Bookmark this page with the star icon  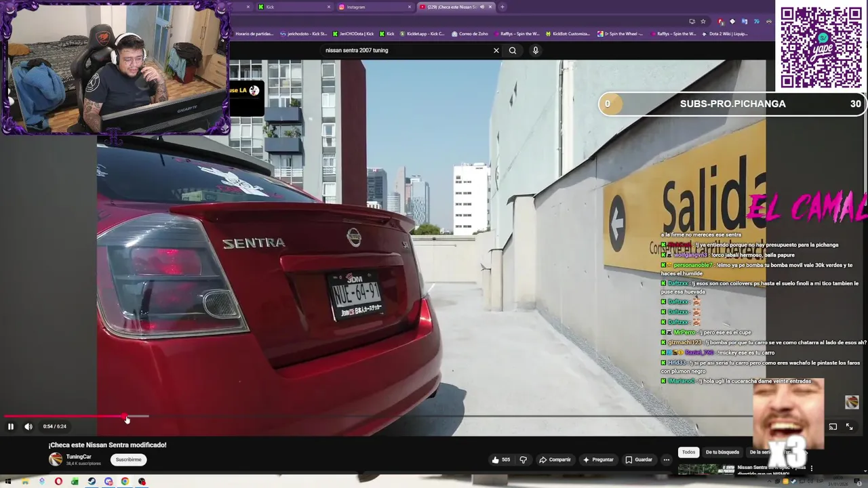tap(703, 21)
